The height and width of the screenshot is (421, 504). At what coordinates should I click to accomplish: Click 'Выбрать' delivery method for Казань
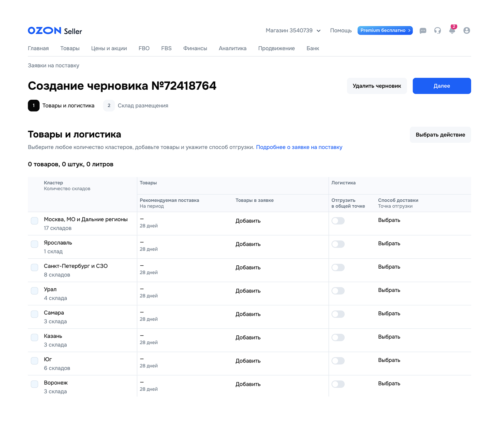click(389, 337)
